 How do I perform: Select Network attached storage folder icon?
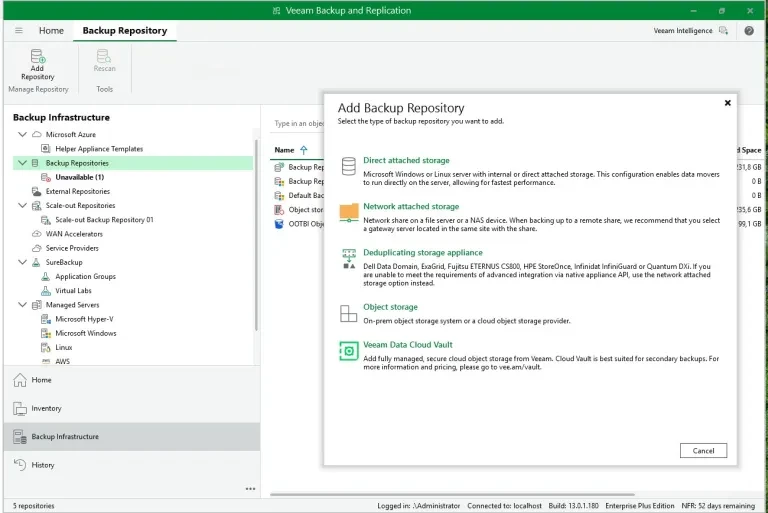click(x=349, y=213)
